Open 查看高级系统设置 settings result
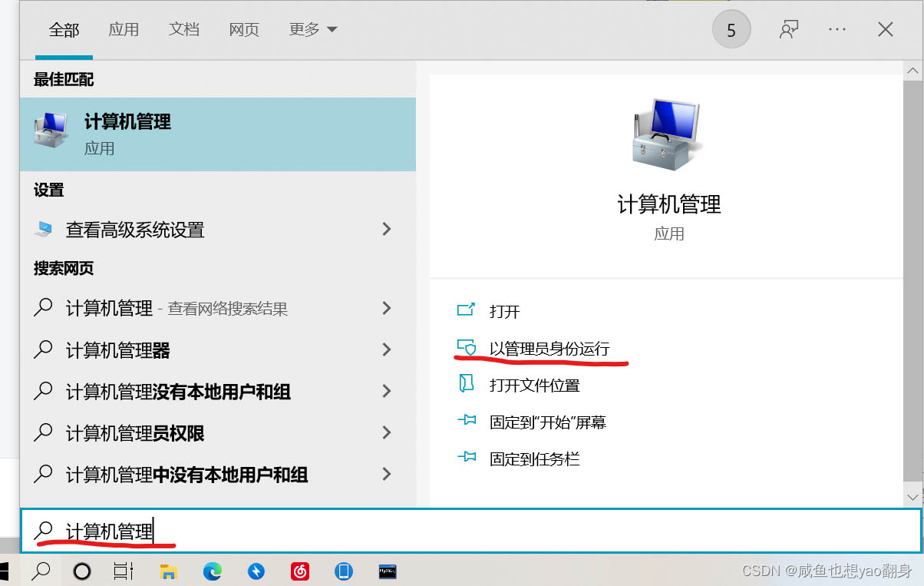The width and height of the screenshot is (924, 586). pos(218,230)
